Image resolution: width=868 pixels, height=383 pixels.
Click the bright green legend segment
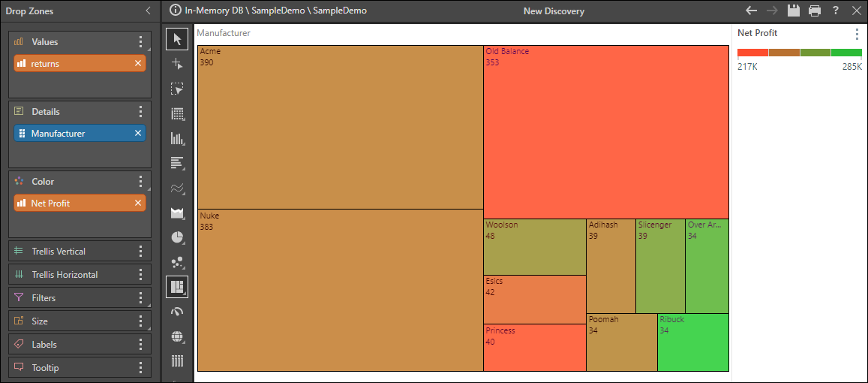[x=846, y=53]
